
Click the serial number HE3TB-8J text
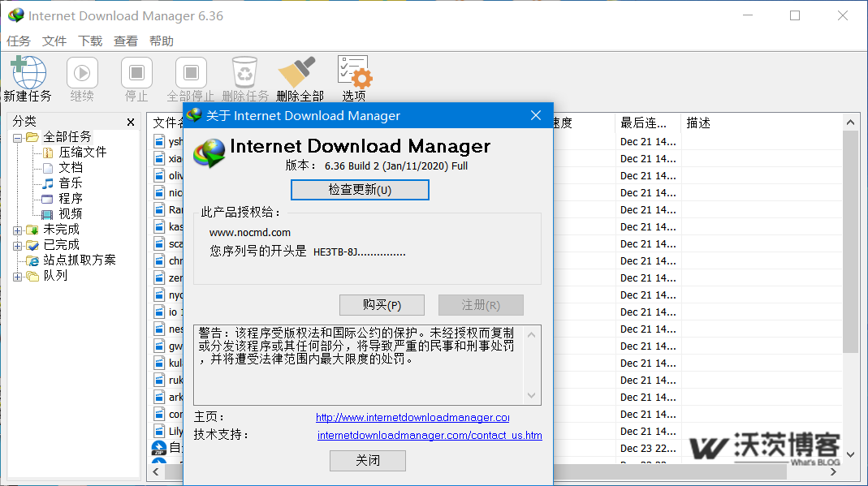point(359,252)
